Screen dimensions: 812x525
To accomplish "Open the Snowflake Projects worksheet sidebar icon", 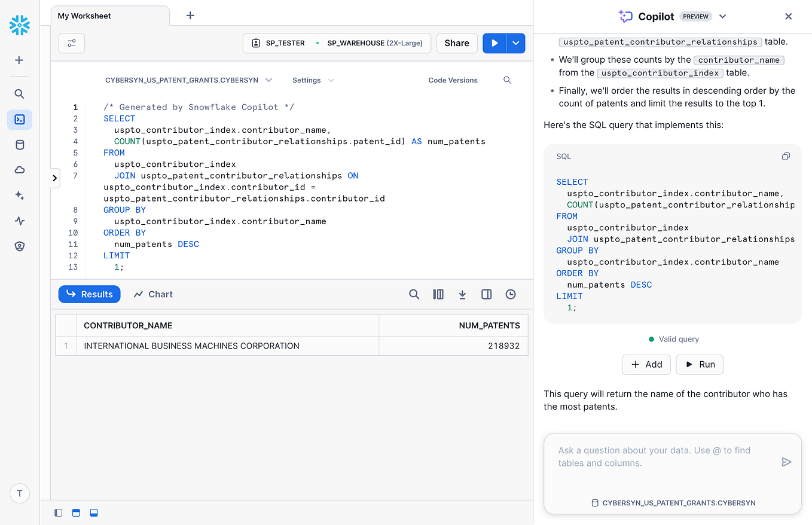I will click(x=20, y=120).
